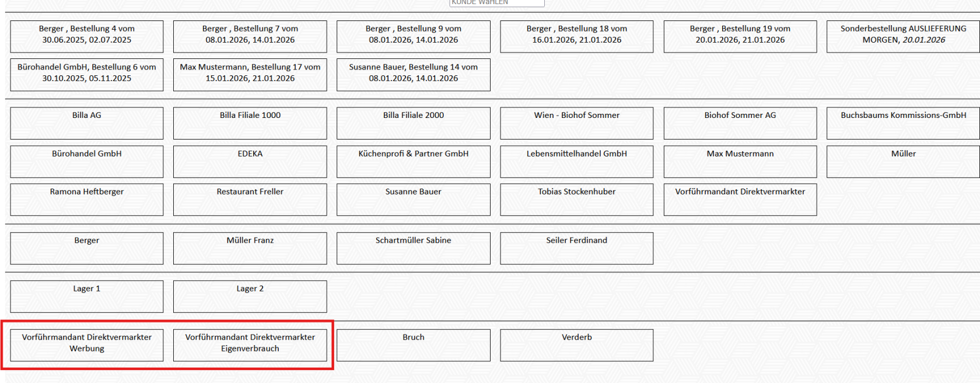The width and height of the screenshot is (980, 383).
Task: Click the Kunde wählen input field
Action: pos(496,3)
